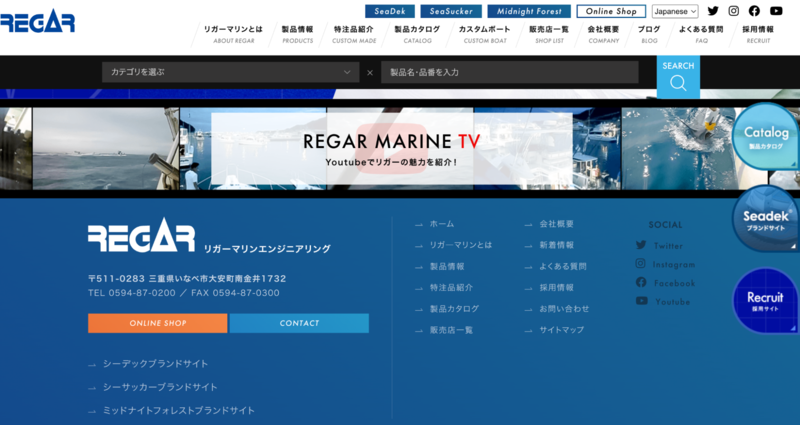Click the 〒511-0283 address line
Screen dimensions: 800x425
pyautogui.click(x=187, y=279)
